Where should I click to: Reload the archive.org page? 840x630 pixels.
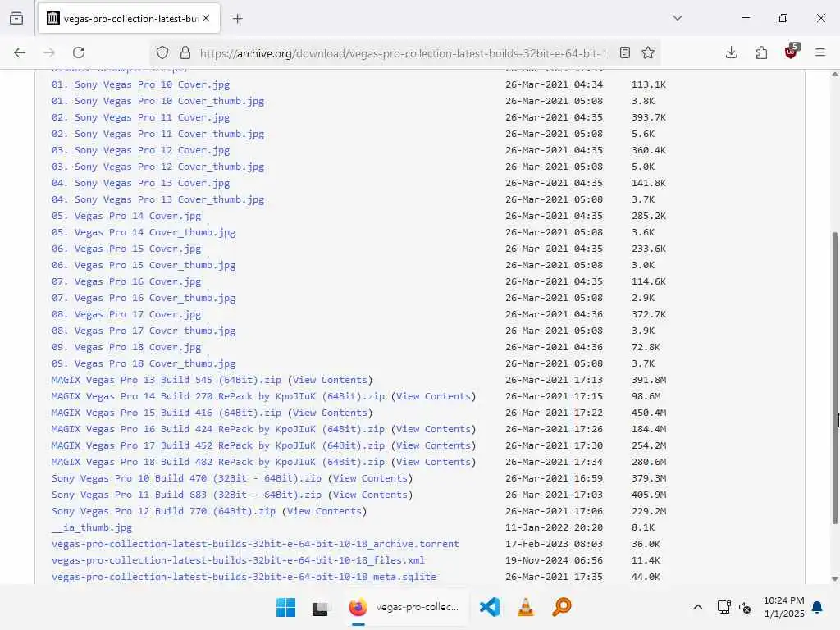click(x=79, y=52)
